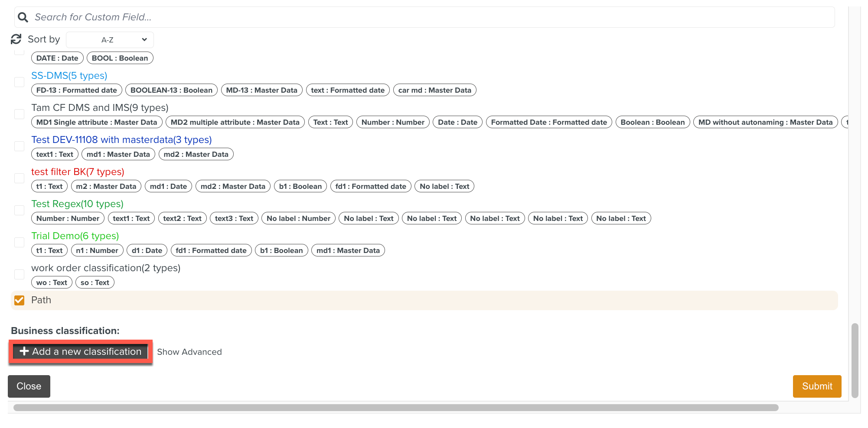Open Test DEV-11108 with masterdata classification
The image size is (868, 428).
pos(121,140)
